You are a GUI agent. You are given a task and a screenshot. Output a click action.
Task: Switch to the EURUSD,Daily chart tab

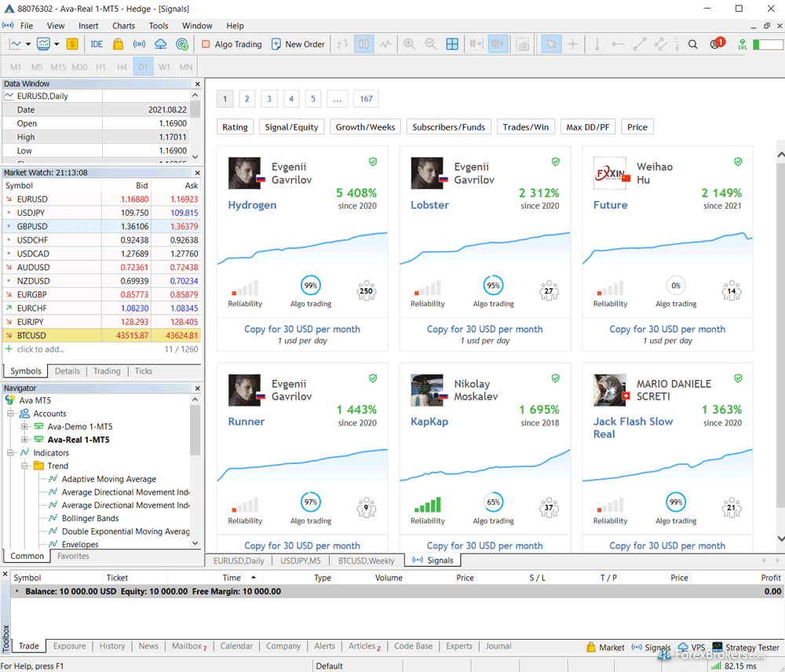239,561
